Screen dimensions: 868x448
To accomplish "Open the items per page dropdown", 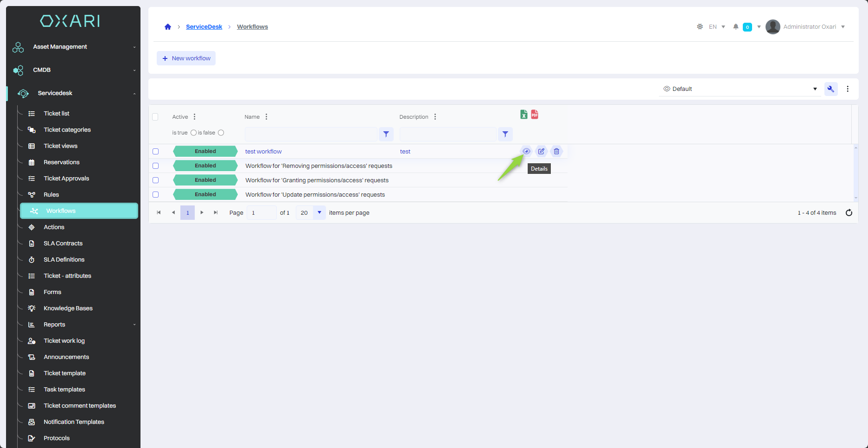I will tap(319, 213).
